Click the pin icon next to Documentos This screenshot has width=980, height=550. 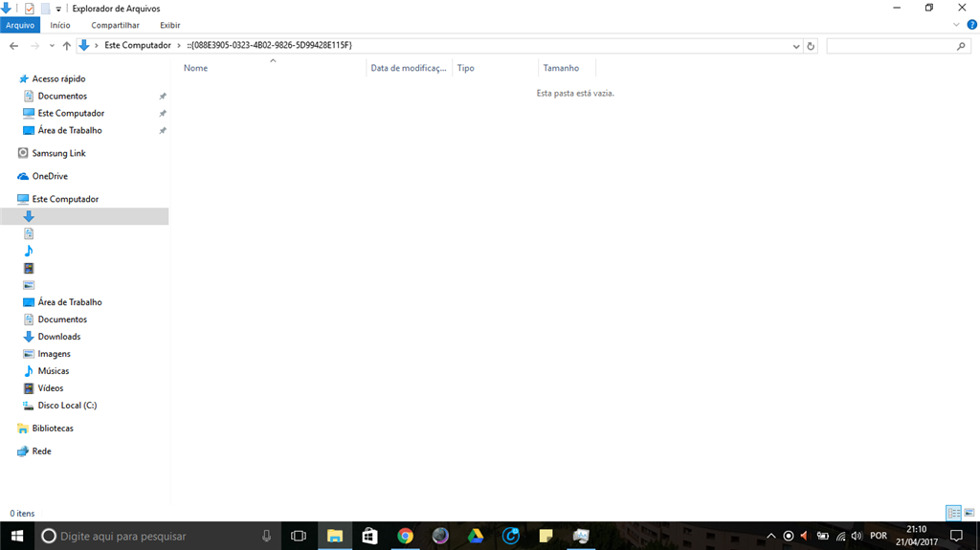tap(163, 97)
